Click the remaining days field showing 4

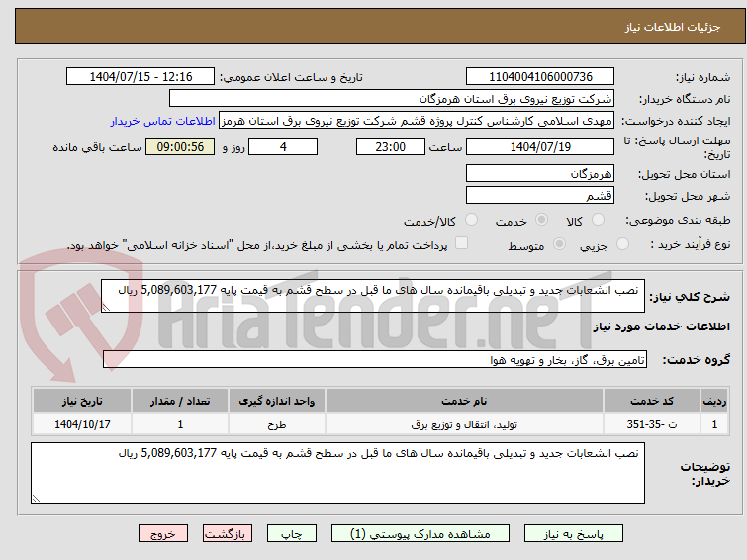(283, 146)
